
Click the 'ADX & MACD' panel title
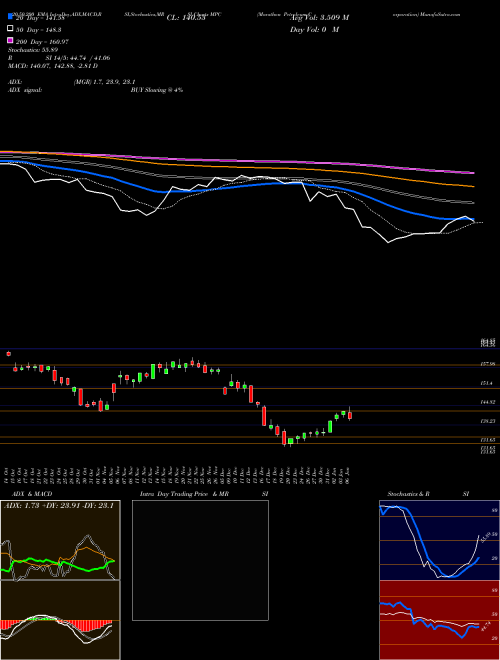[32, 494]
